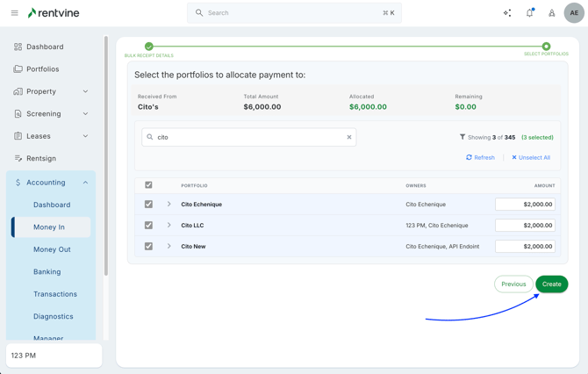Click the filter funnel icon
Viewport: 588px width, 374px height.
tap(463, 137)
